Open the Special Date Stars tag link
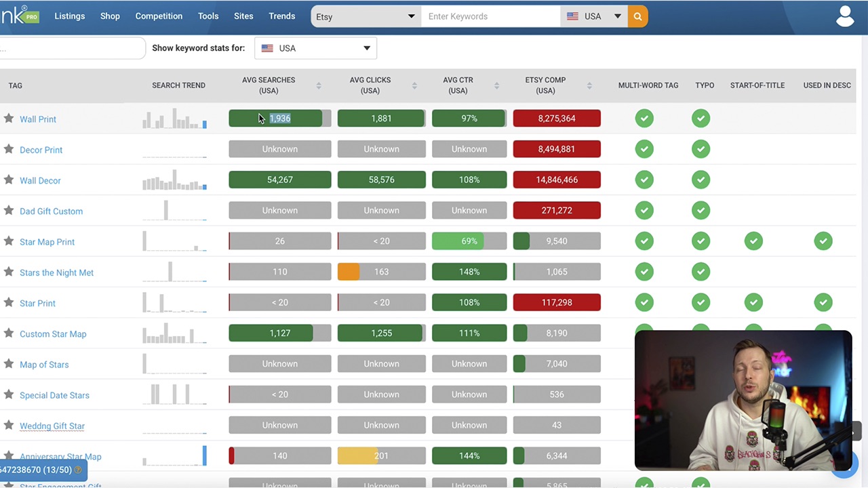The image size is (868, 488). (x=54, y=395)
